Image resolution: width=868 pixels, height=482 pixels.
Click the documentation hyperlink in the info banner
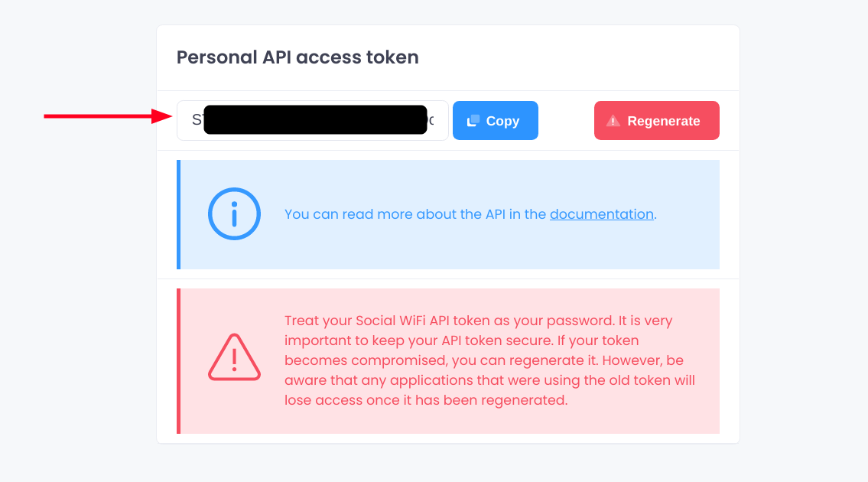point(601,214)
